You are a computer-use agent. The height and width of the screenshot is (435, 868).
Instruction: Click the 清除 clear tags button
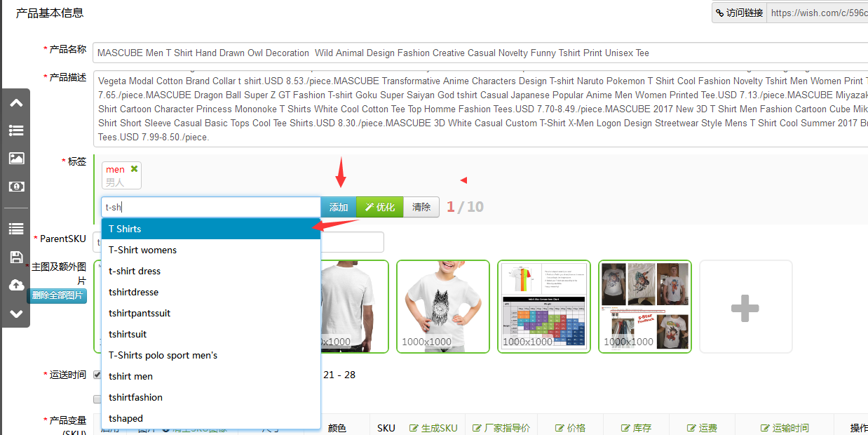click(421, 207)
